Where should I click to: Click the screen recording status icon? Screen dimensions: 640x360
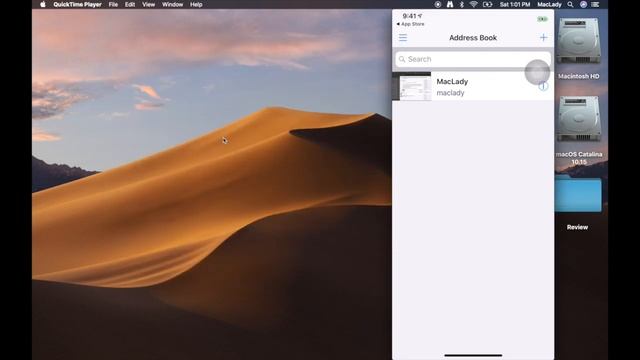pyautogui.click(x=438, y=4)
